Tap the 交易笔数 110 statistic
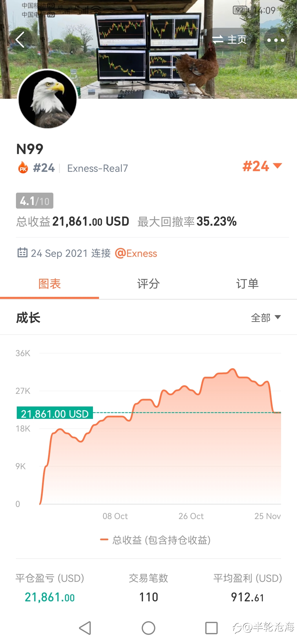 click(x=148, y=588)
